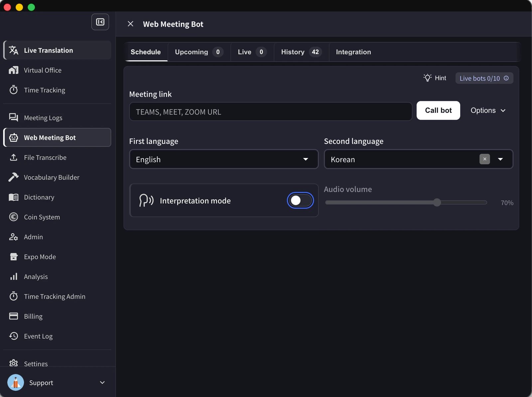Open Second language dropdown arrow
Viewport: 532px width, 397px height.
tap(500, 159)
